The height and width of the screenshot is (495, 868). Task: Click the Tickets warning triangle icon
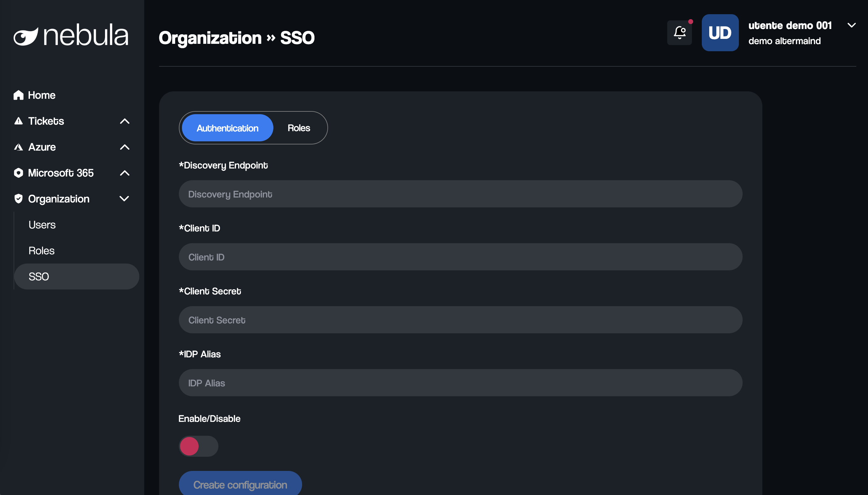[18, 121]
